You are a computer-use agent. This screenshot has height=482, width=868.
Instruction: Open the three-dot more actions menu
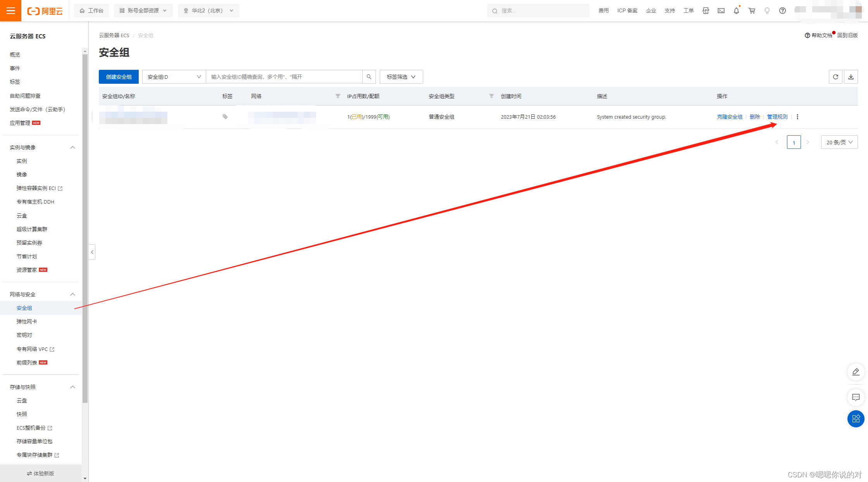coord(797,117)
